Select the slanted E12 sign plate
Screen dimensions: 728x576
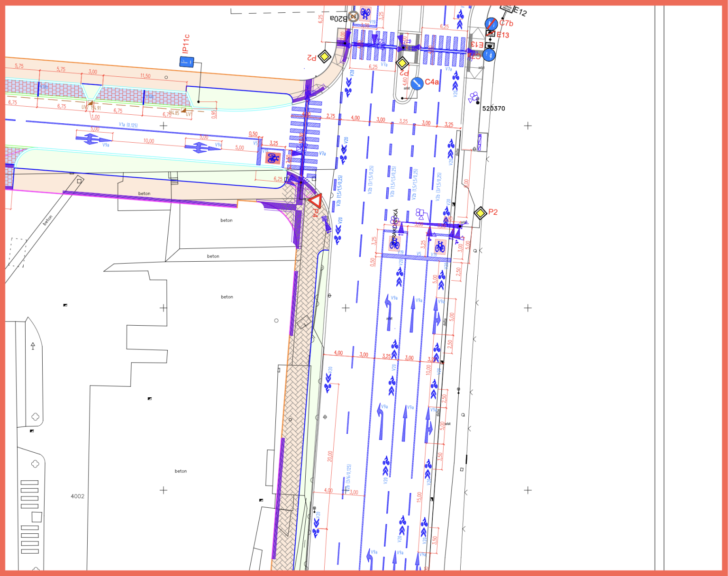coord(507,8)
